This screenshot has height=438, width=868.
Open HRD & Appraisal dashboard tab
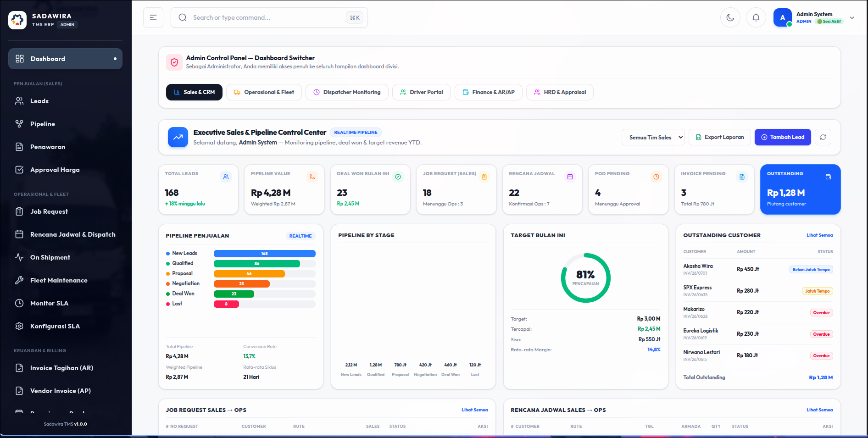point(560,92)
